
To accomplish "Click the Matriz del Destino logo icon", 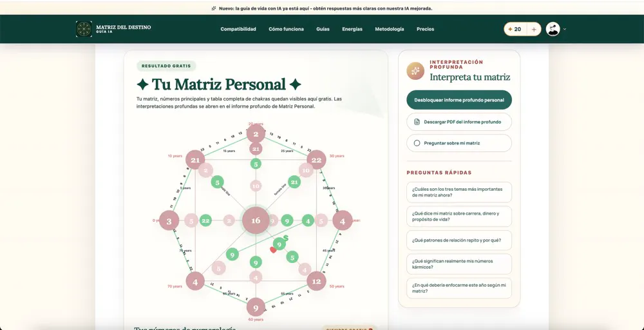I will point(84,29).
